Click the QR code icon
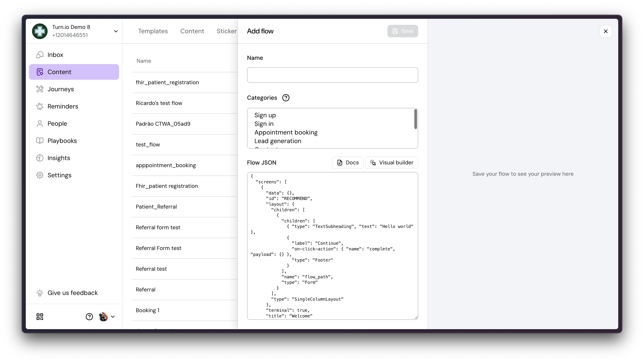The height and width of the screenshot is (362, 644). pyautogui.click(x=40, y=317)
